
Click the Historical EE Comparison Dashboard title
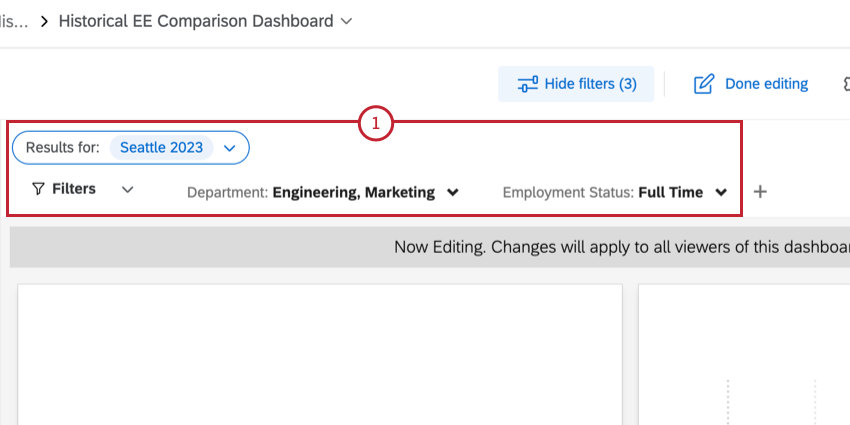click(x=196, y=21)
